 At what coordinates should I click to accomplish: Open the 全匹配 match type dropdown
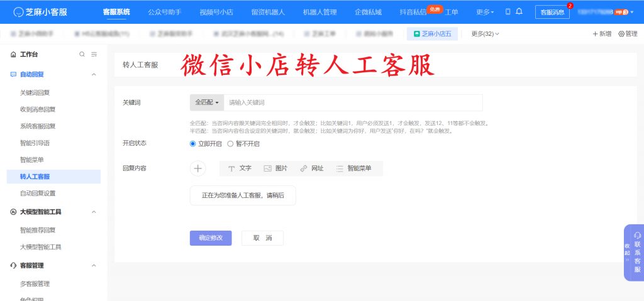pos(206,102)
